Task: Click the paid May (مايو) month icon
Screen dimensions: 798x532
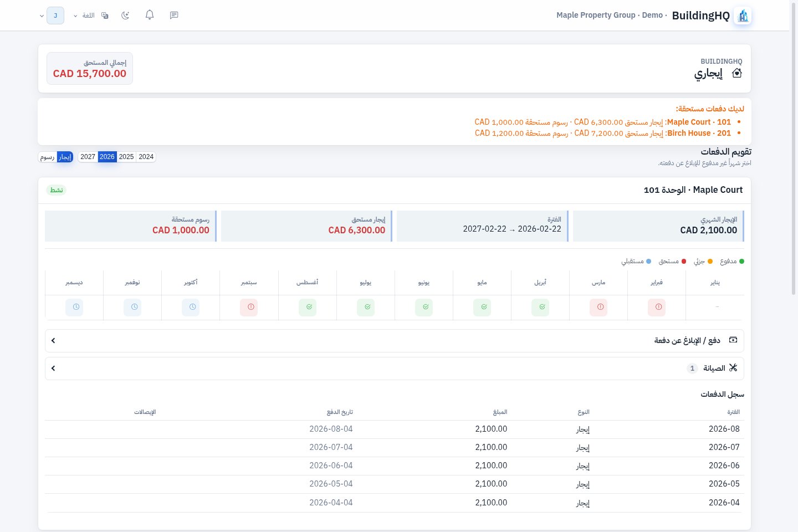Action: click(482, 308)
